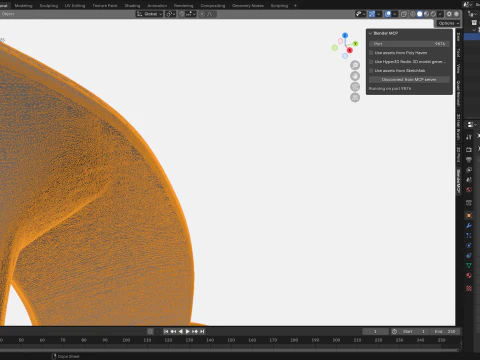Click the Port number field
The height and width of the screenshot is (360, 480).
409,44
